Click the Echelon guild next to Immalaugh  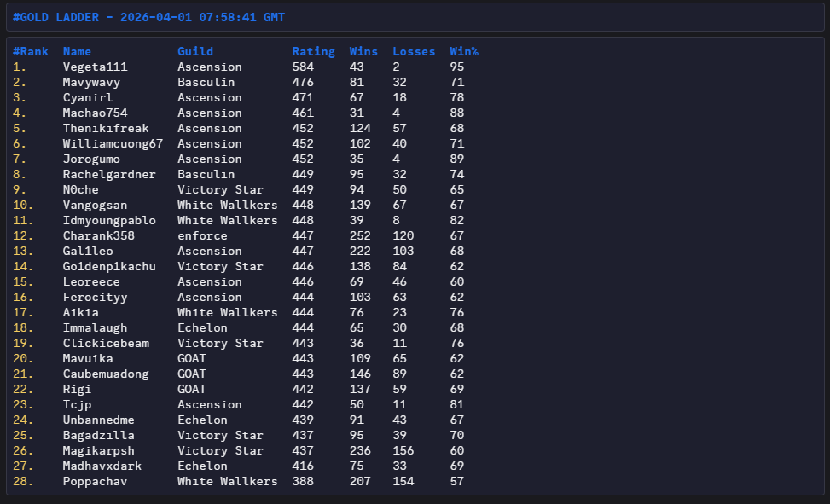pyautogui.click(x=202, y=327)
